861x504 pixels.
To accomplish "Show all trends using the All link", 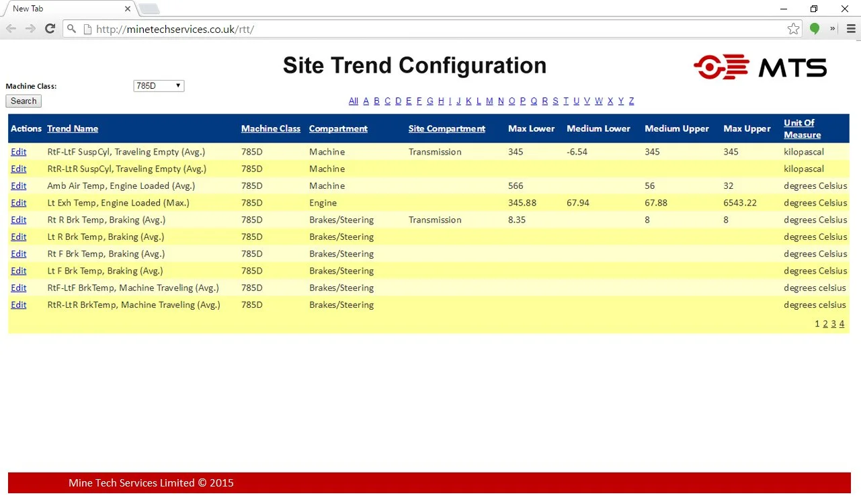I will pos(353,101).
